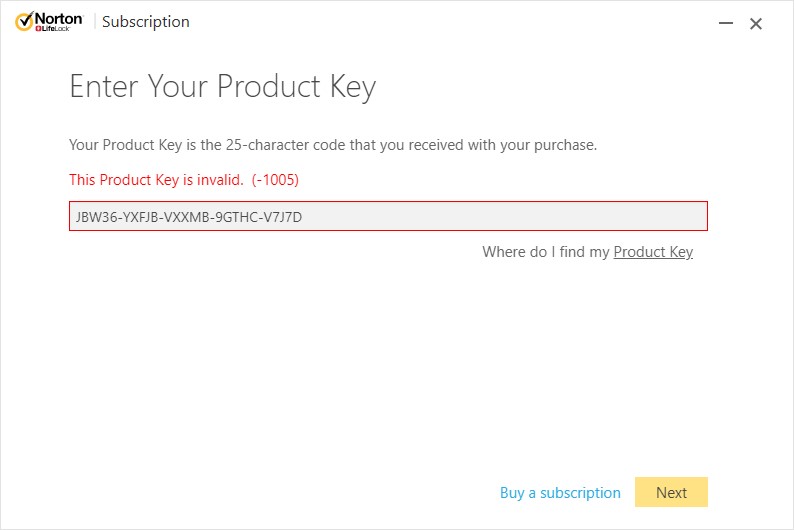Click inside the product key input field
This screenshot has width=794, height=530.
(388, 216)
